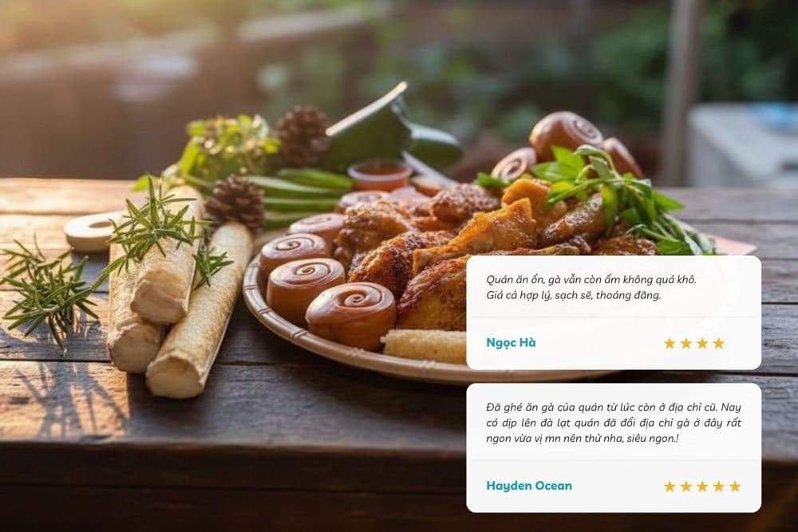Screen dimensions: 798x532
Task: Click the small red dipping sauce cup
Action: click(x=380, y=175)
